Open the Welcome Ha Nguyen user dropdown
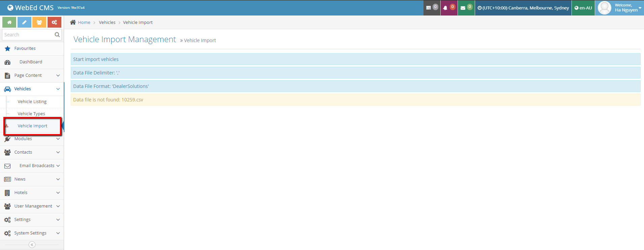This screenshot has height=250, width=644. click(x=620, y=8)
